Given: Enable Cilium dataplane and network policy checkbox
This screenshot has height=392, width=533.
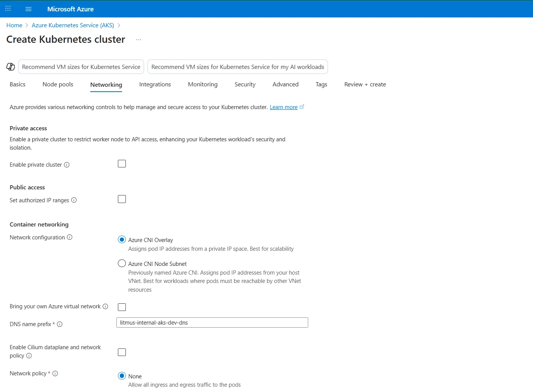Looking at the screenshot, I should (122, 352).
